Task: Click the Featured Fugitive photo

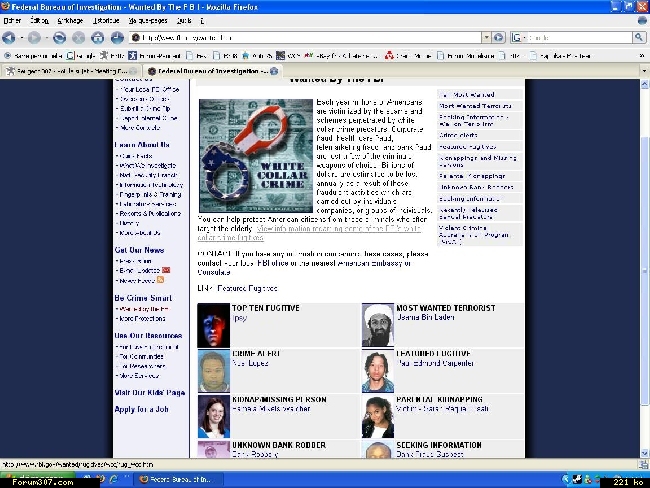Action: (378, 371)
